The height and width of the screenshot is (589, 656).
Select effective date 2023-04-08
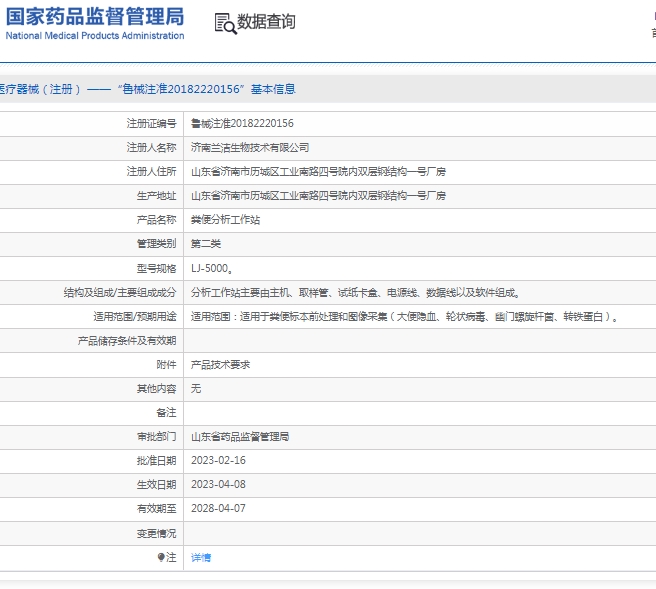click(x=218, y=484)
